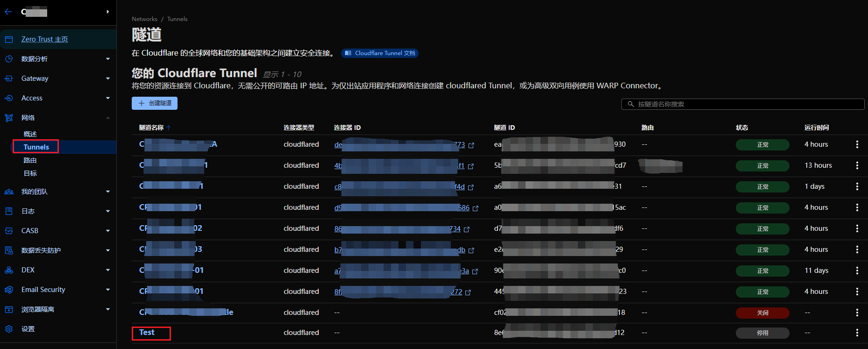Expand the 数据分析 menu chevron

pos(108,59)
